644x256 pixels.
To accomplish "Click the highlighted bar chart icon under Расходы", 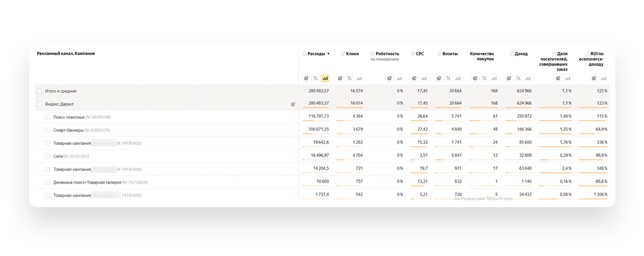I will tap(325, 78).
